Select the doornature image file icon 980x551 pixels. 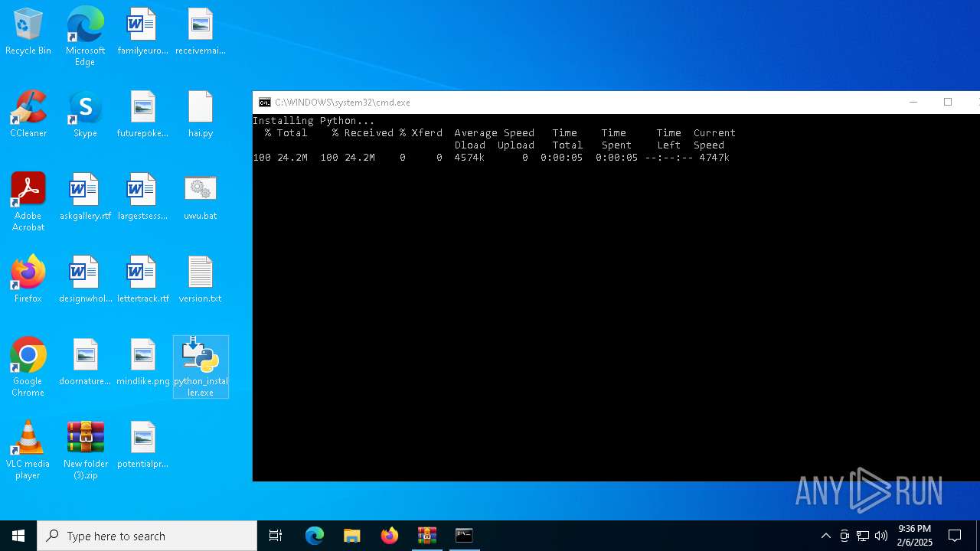click(x=85, y=362)
